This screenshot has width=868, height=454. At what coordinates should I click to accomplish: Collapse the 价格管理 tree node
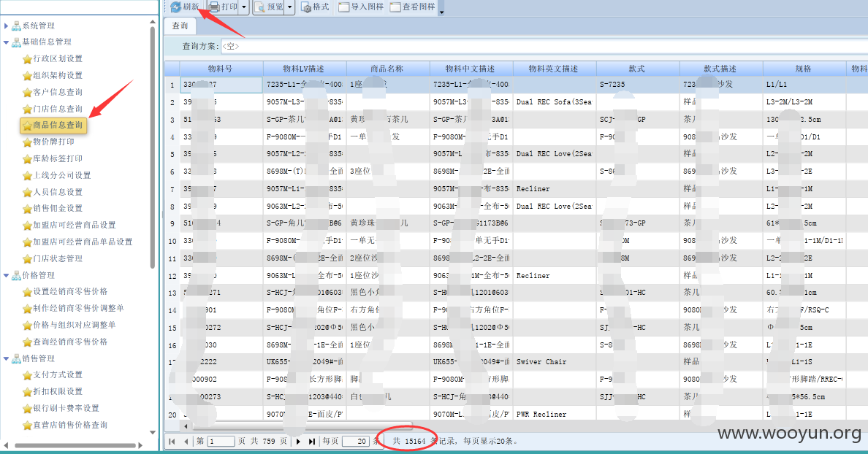coord(6,275)
